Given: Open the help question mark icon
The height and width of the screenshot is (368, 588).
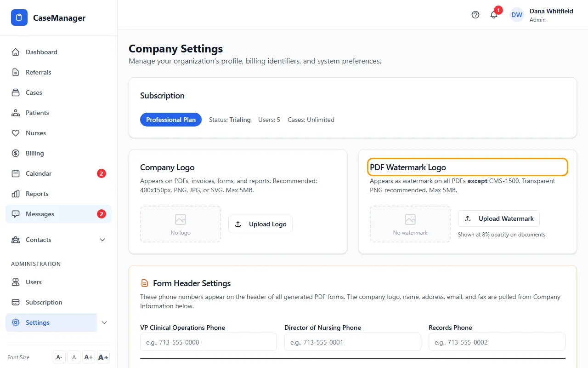Looking at the screenshot, I should tap(475, 15).
